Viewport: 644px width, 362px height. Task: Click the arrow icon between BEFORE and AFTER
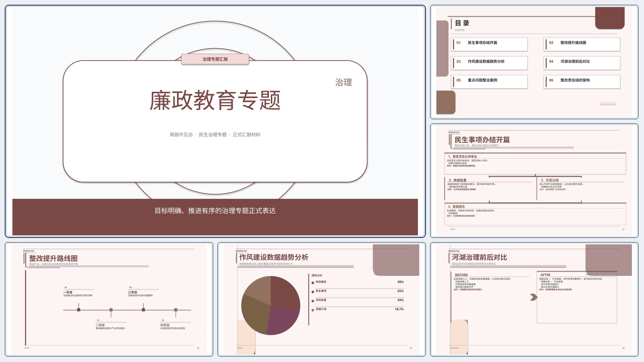(534, 297)
